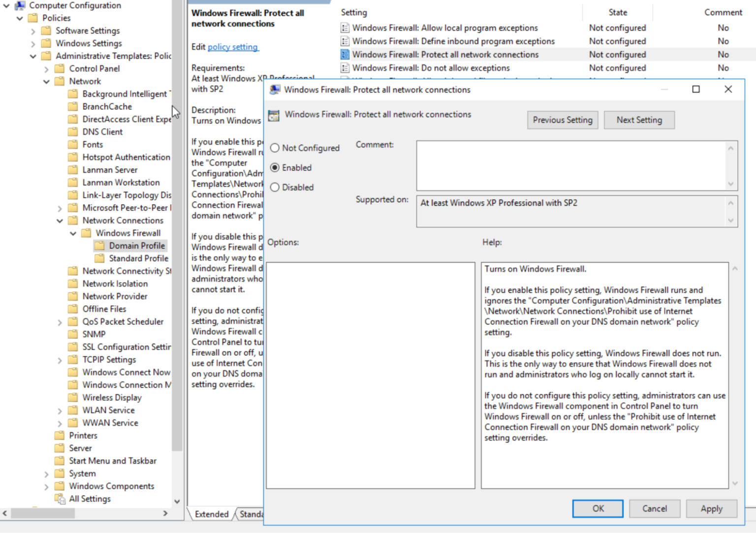This screenshot has height=533, width=756.
Task: Click the All Settings icon in the tree
Action: [x=61, y=499]
